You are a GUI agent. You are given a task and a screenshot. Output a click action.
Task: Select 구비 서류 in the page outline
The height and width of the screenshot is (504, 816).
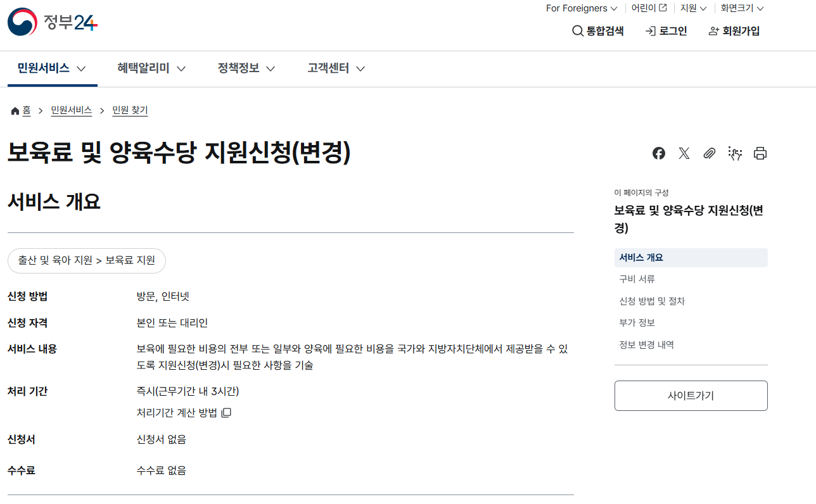point(636,279)
